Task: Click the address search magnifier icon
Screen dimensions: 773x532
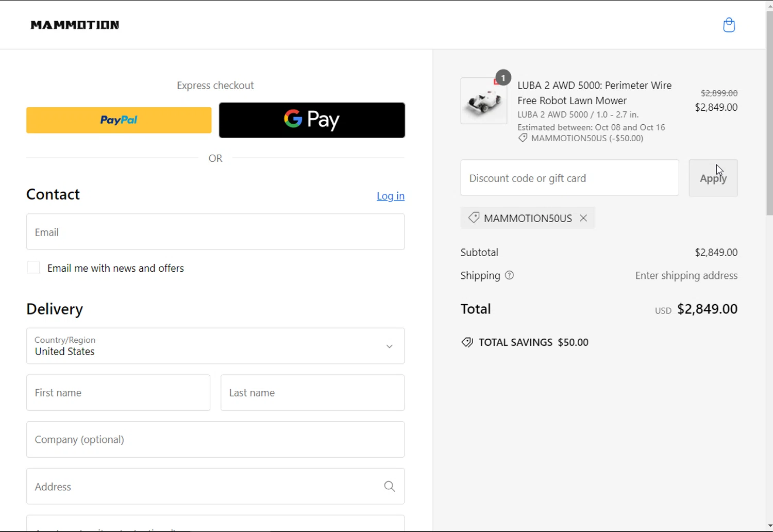Action: click(x=390, y=486)
